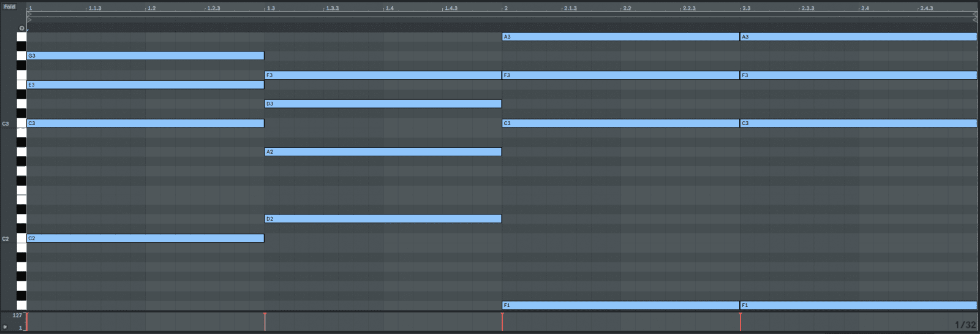Enable the headphone MIDI preview icon
The height and width of the screenshot is (334, 980).
pos(21,28)
